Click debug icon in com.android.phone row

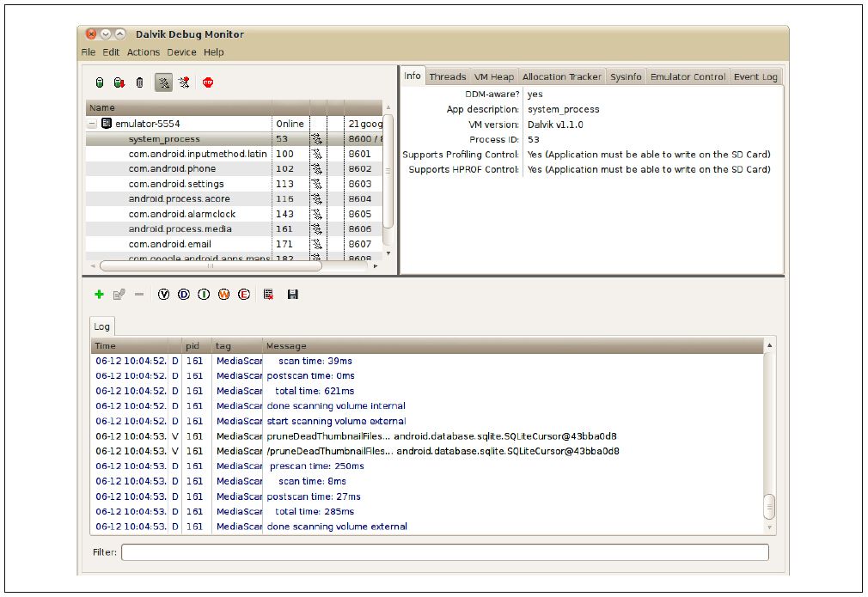pyautogui.click(x=316, y=168)
